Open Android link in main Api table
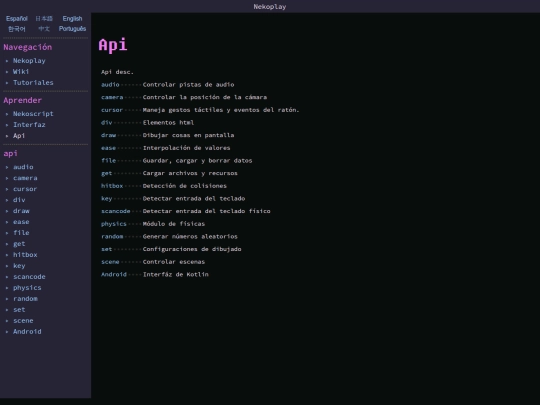The image size is (540, 405). click(114, 274)
